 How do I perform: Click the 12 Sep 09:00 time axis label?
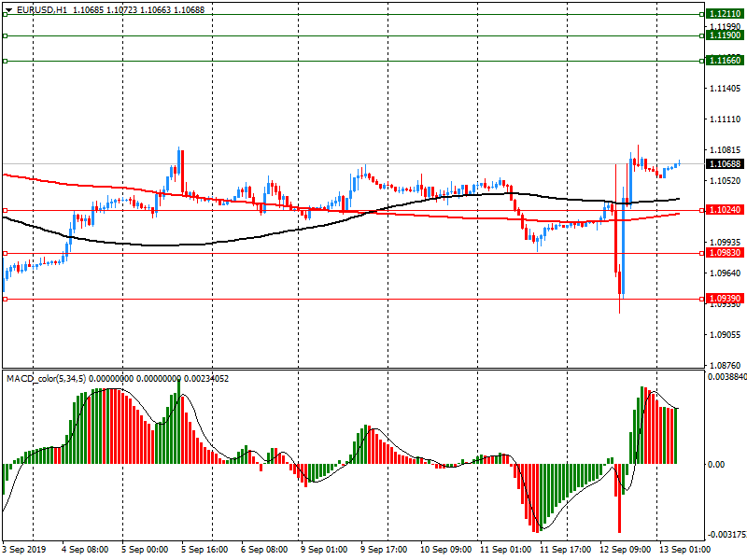tap(625, 550)
